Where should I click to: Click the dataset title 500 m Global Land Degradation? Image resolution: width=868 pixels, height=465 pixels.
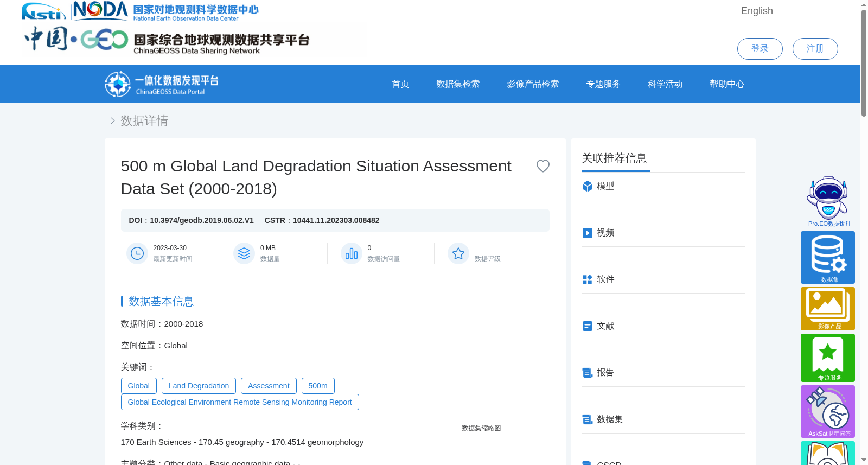click(x=316, y=177)
